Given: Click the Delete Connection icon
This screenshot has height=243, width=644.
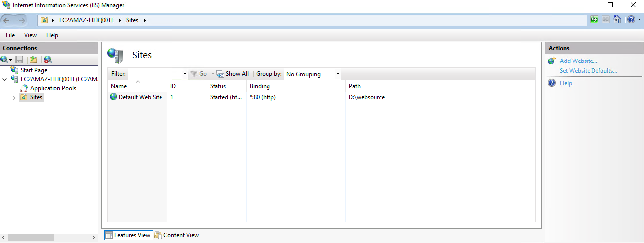Looking at the screenshot, I should point(48,60).
